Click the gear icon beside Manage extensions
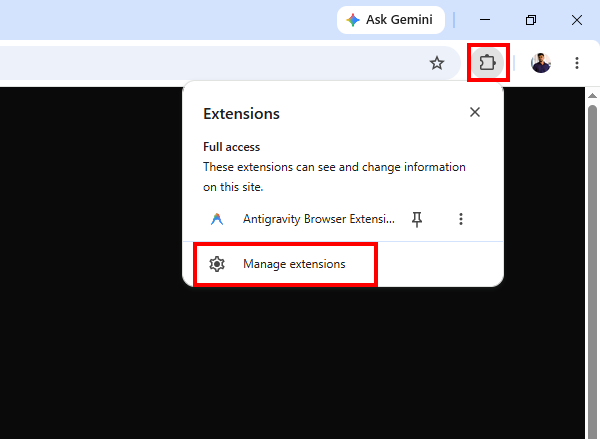Viewport: 600px width, 439px height. 217,264
